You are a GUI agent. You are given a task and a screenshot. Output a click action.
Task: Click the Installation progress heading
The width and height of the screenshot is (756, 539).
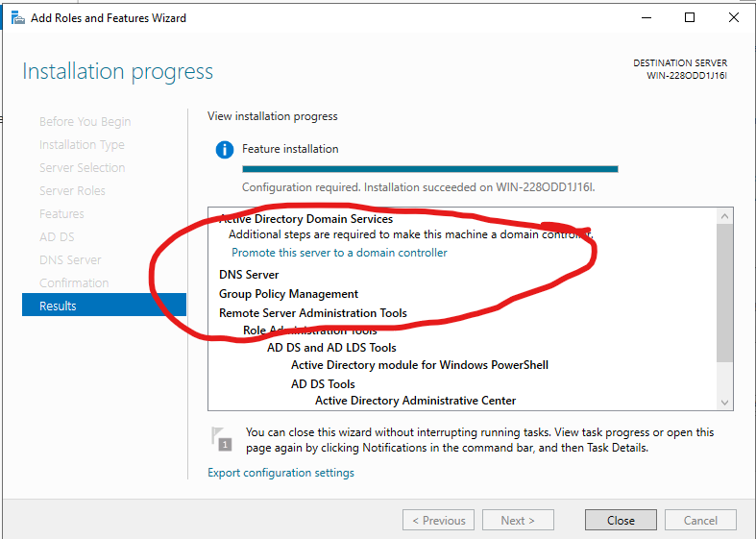point(117,71)
